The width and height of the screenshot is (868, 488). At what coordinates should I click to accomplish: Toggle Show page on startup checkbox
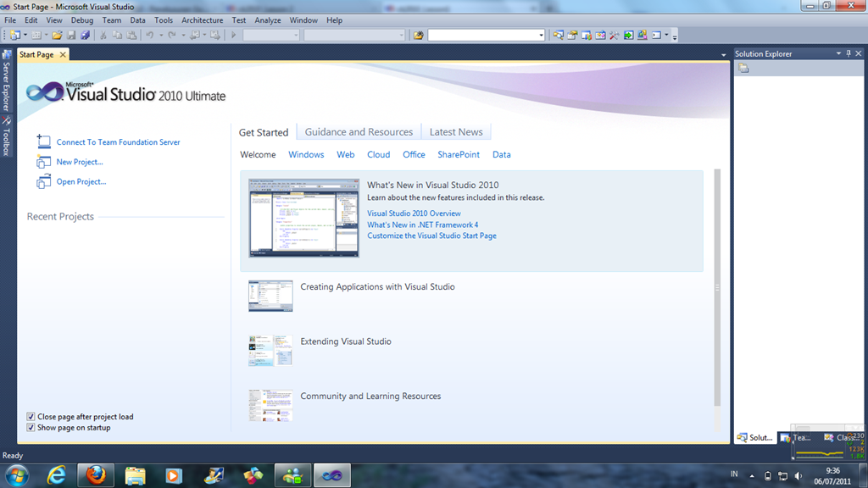[x=31, y=428]
